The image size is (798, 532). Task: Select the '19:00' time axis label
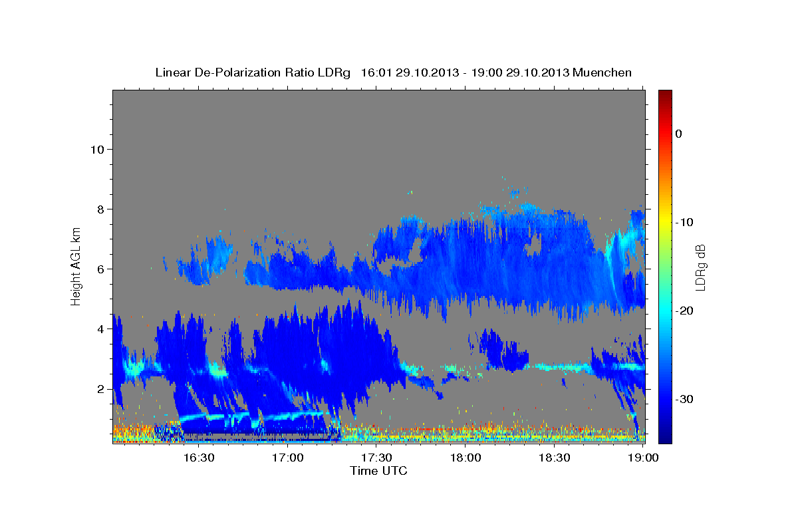[643, 458]
